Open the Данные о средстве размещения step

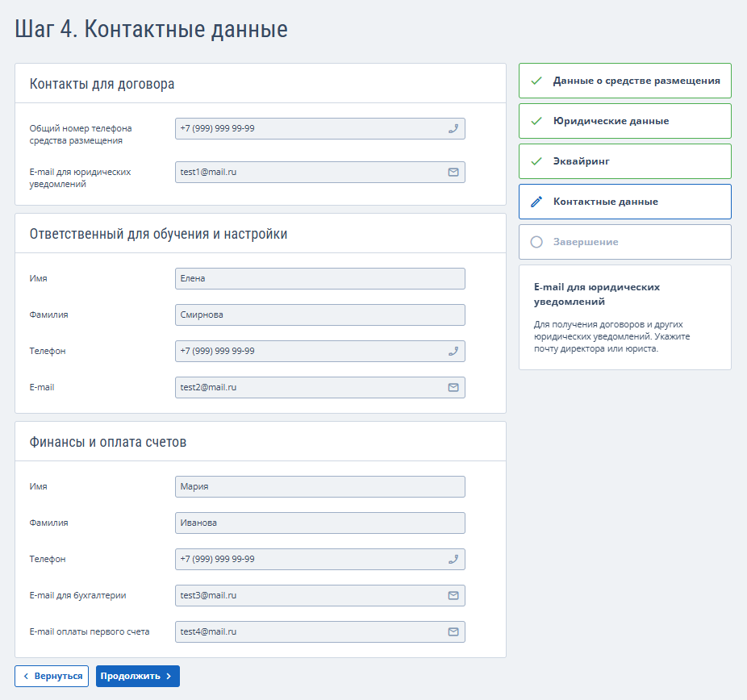point(625,81)
